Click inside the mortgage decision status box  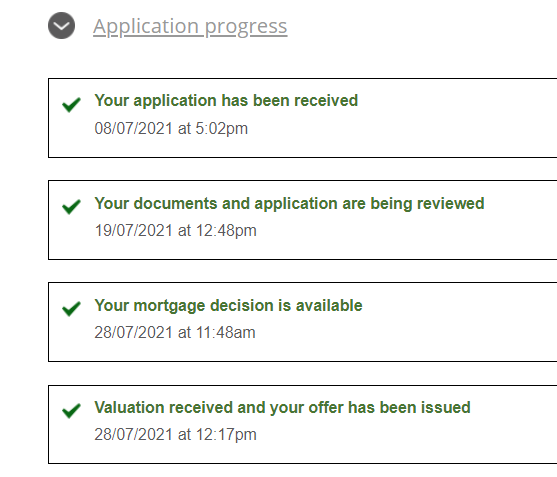point(303,322)
